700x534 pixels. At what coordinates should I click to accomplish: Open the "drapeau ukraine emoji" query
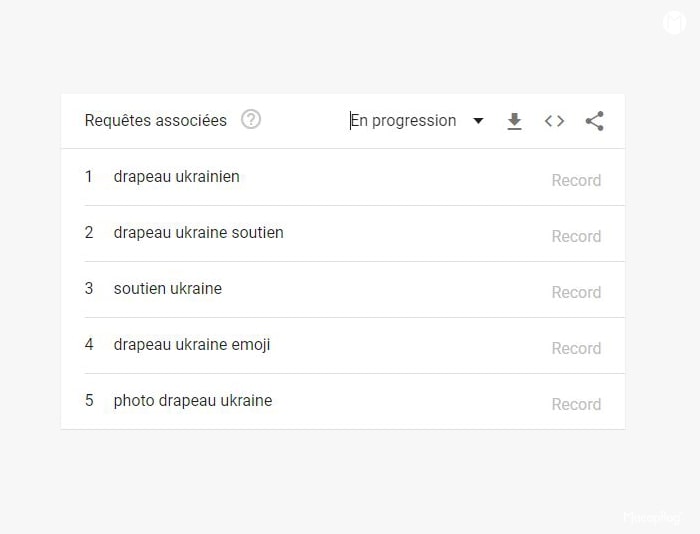pyautogui.click(x=191, y=345)
